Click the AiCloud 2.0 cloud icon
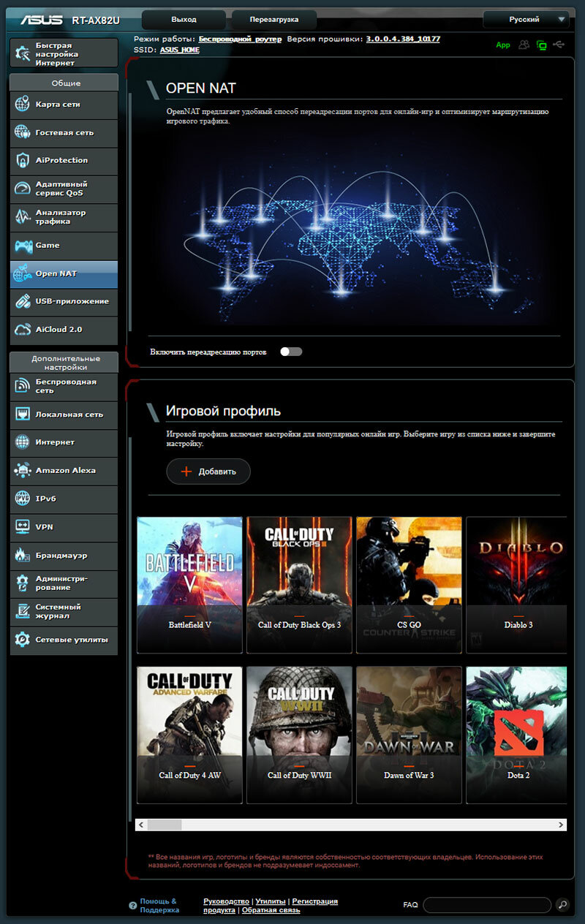This screenshot has width=585, height=924. pyautogui.click(x=23, y=330)
